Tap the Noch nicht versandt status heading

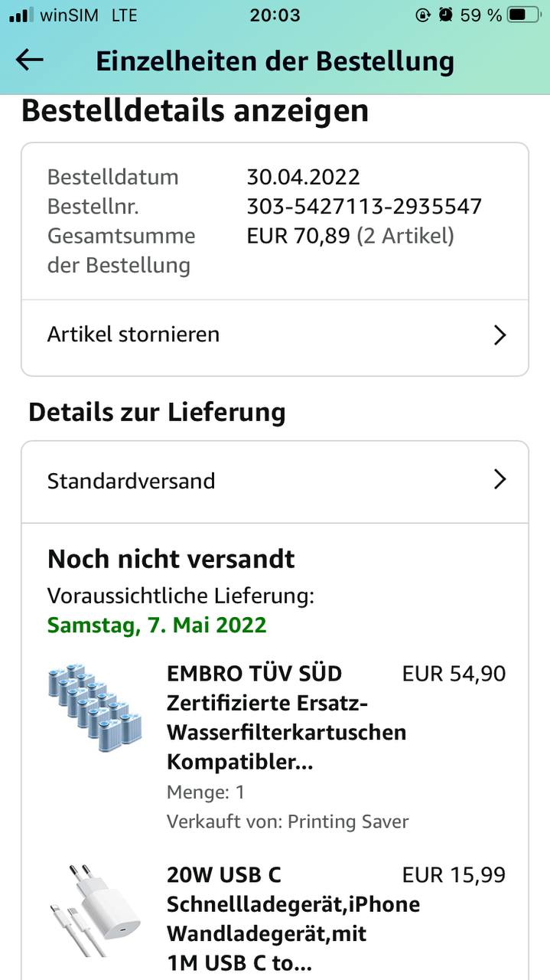[x=171, y=559]
